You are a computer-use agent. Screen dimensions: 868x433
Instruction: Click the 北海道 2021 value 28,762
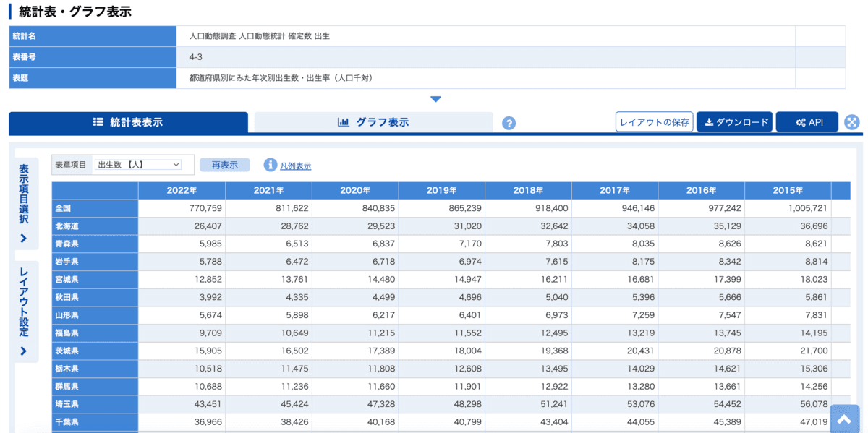pos(294,226)
